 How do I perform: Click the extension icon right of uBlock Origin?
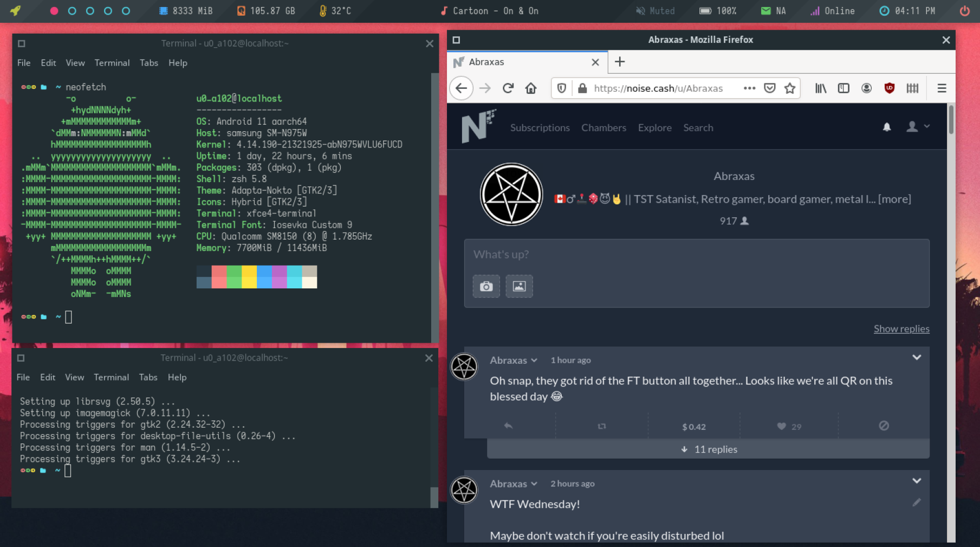912,88
